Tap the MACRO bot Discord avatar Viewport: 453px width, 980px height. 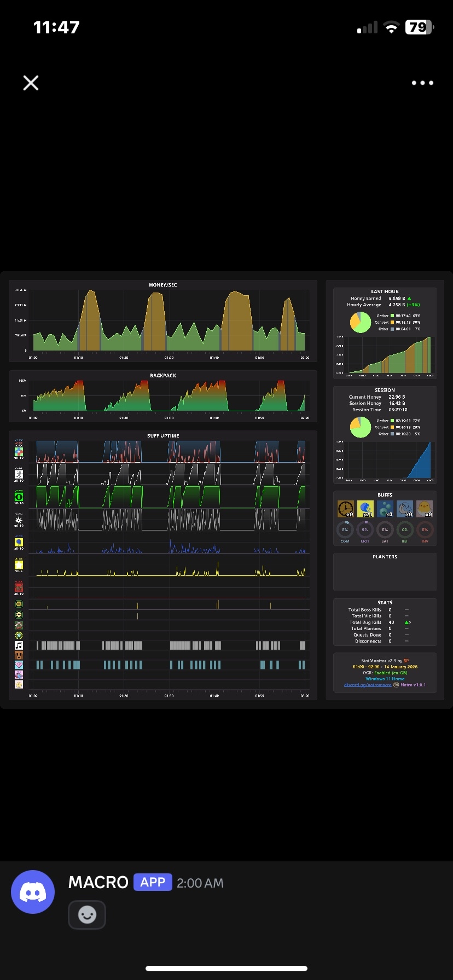pos(33,892)
